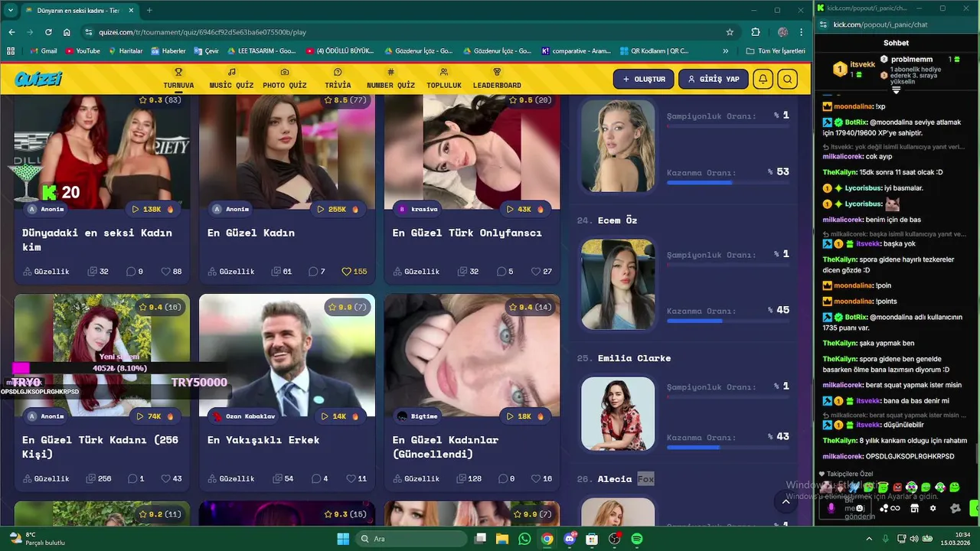This screenshot has height=551, width=980.
Task: Open the Topluluk menu item
Action: (x=444, y=79)
